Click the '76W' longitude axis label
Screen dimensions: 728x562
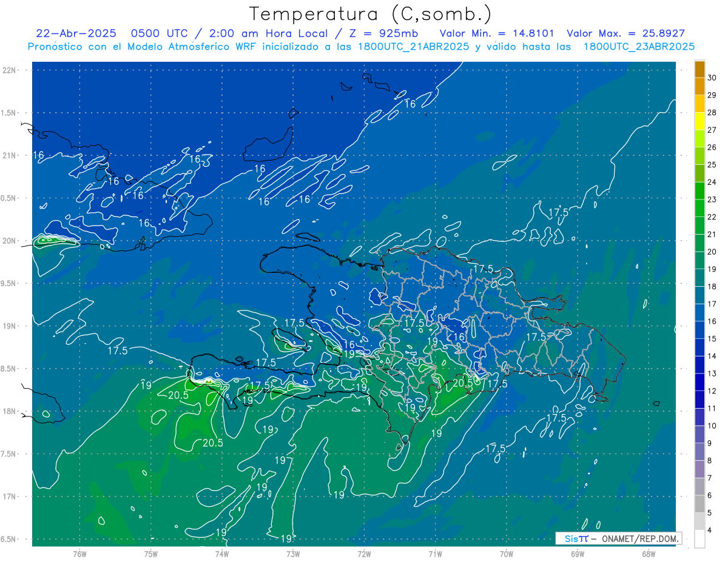79,554
